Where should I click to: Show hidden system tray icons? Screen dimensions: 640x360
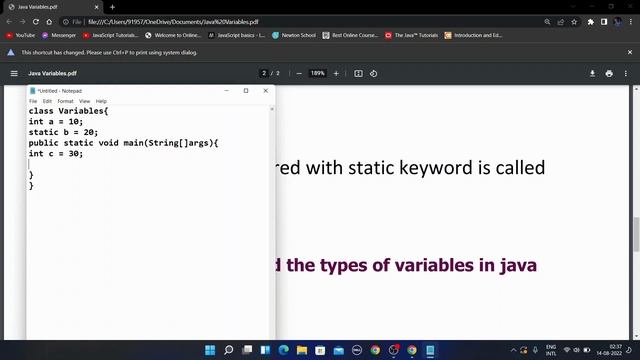pyautogui.click(x=513, y=350)
